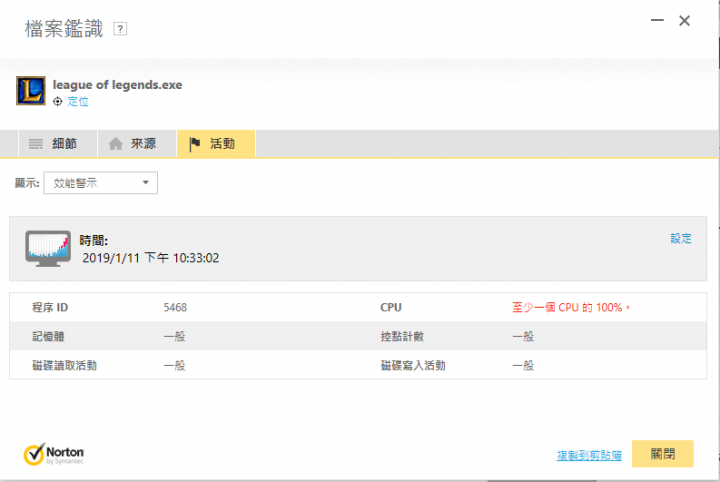Click the Norton by Symantec logo
The width and height of the screenshot is (720, 482).
pyautogui.click(x=54, y=454)
